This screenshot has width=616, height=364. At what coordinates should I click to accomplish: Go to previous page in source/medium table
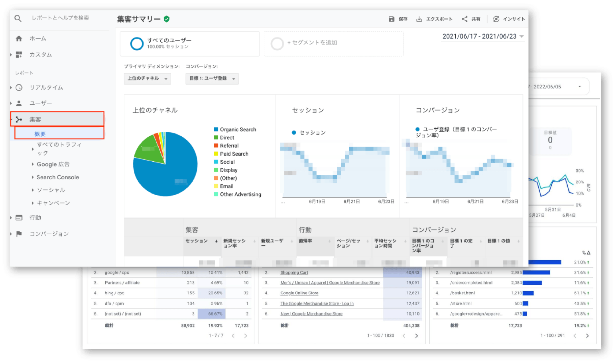(x=233, y=336)
